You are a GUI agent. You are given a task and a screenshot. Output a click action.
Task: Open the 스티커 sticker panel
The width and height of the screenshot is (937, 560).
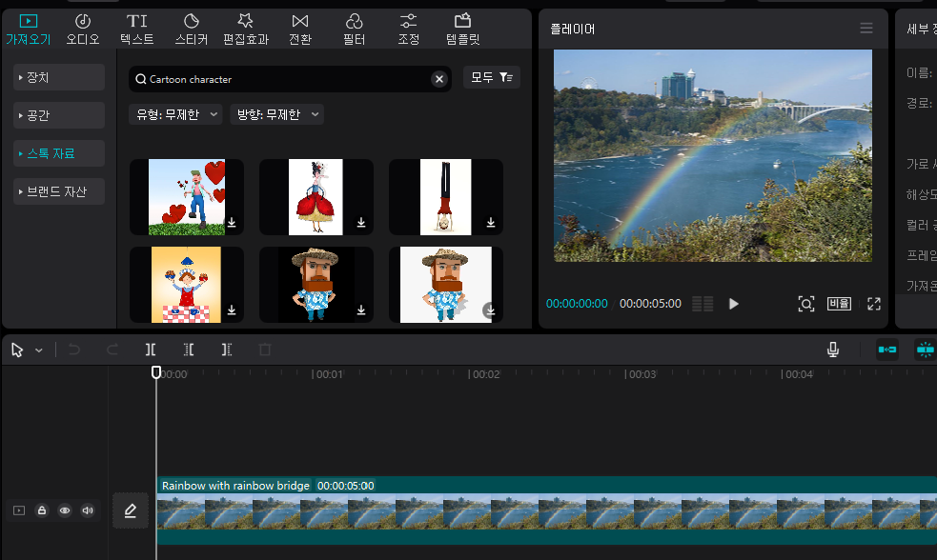click(191, 30)
